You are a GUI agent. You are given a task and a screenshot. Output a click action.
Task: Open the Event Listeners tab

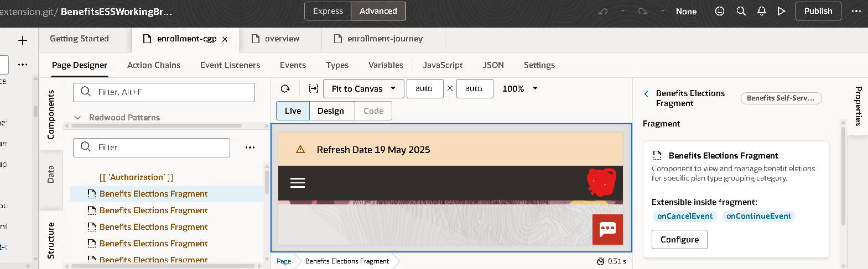pyautogui.click(x=230, y=65)
